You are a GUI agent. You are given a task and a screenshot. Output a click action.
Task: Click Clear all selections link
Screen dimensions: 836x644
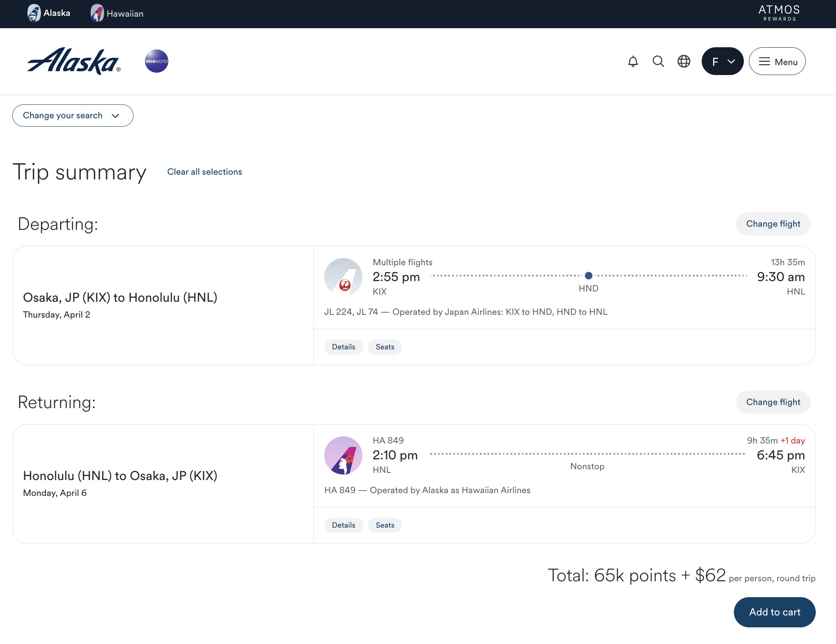click(x=205, y=172)
